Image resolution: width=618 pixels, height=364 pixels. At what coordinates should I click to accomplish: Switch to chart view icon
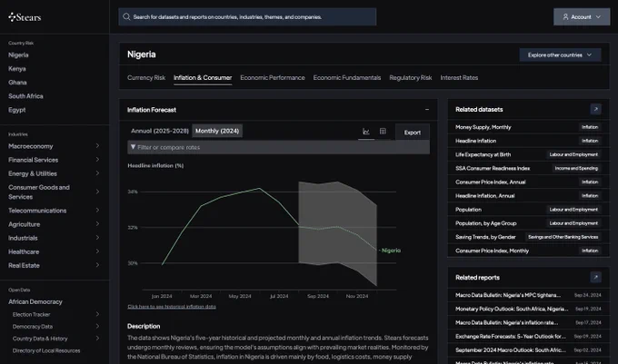click(x=366, y=132)
